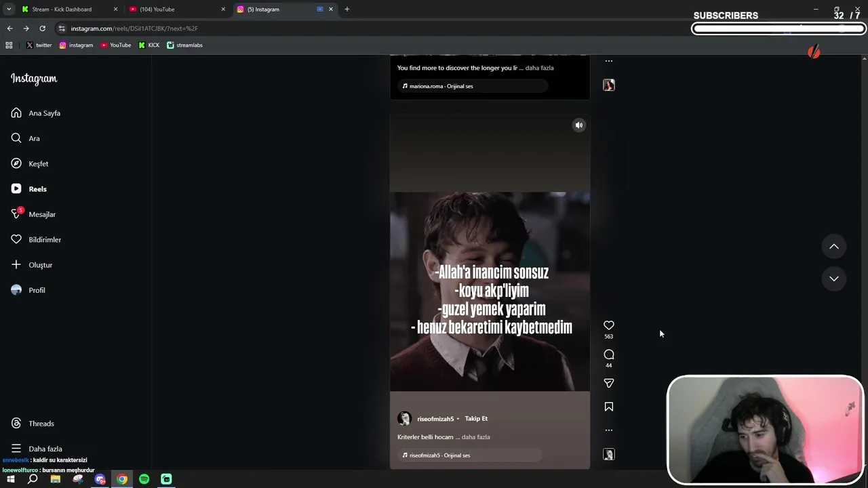This screenshot has width=868, height=488.
Task: Open the streamlabs bookmark
Action: tap(184, 45)
